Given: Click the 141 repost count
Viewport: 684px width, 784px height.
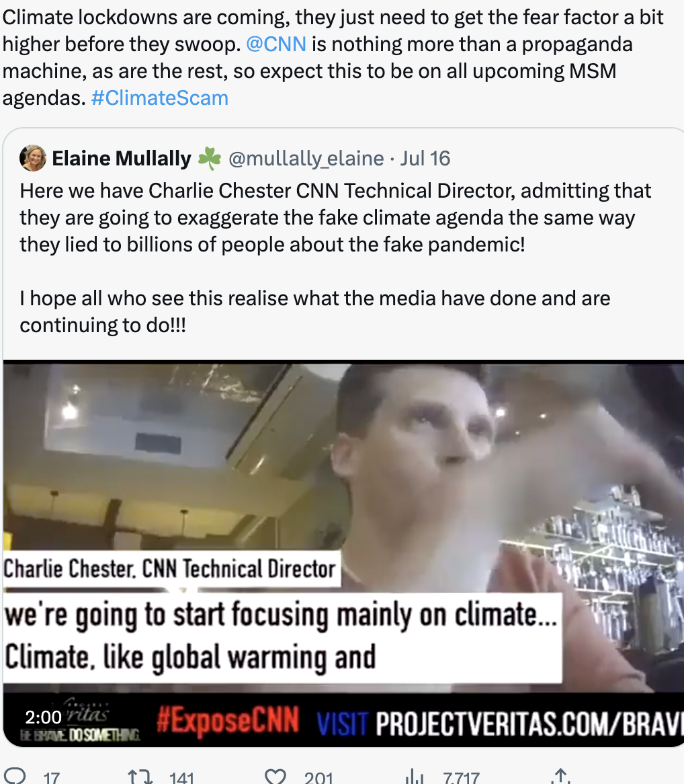Looking at the screenshot, I should 181,777.
